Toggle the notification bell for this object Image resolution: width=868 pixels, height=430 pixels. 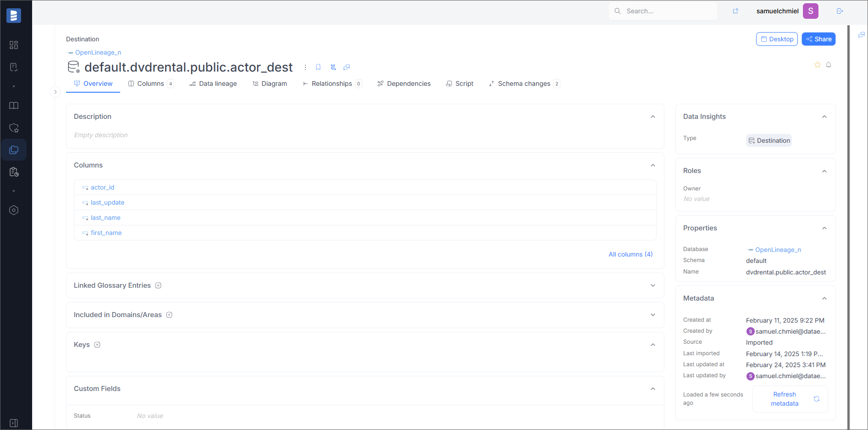(829, 65)
